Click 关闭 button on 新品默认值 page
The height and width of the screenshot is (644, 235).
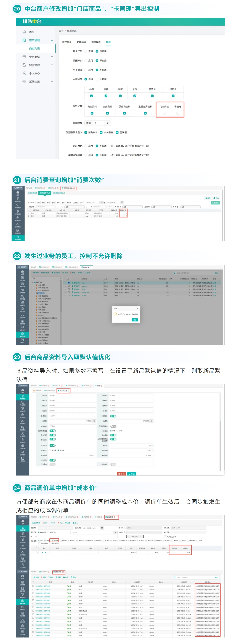pos(121,474)
